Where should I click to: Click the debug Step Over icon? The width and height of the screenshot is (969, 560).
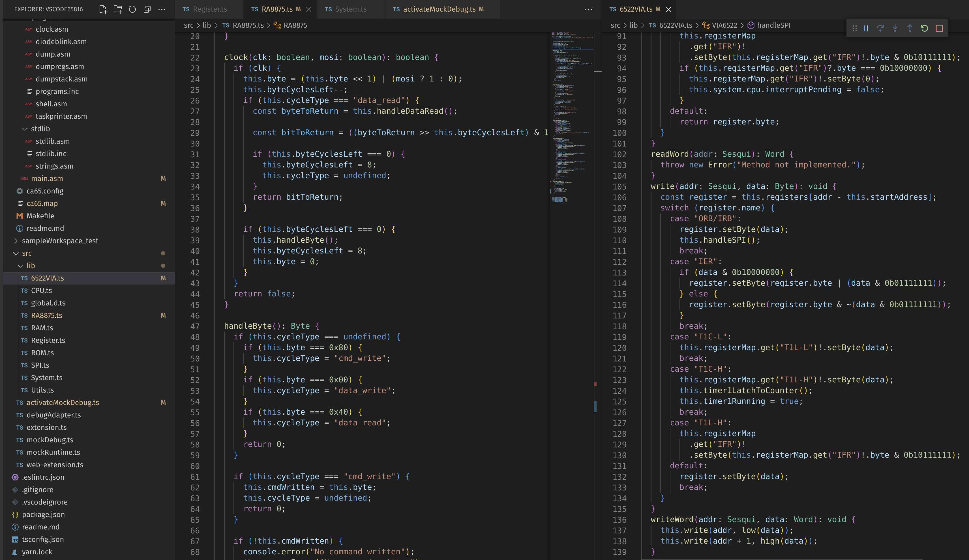tap(880, 28)
